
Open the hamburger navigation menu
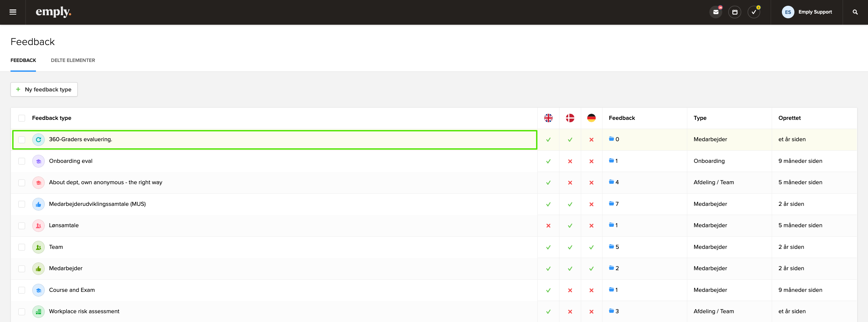(x=13, y=12)
